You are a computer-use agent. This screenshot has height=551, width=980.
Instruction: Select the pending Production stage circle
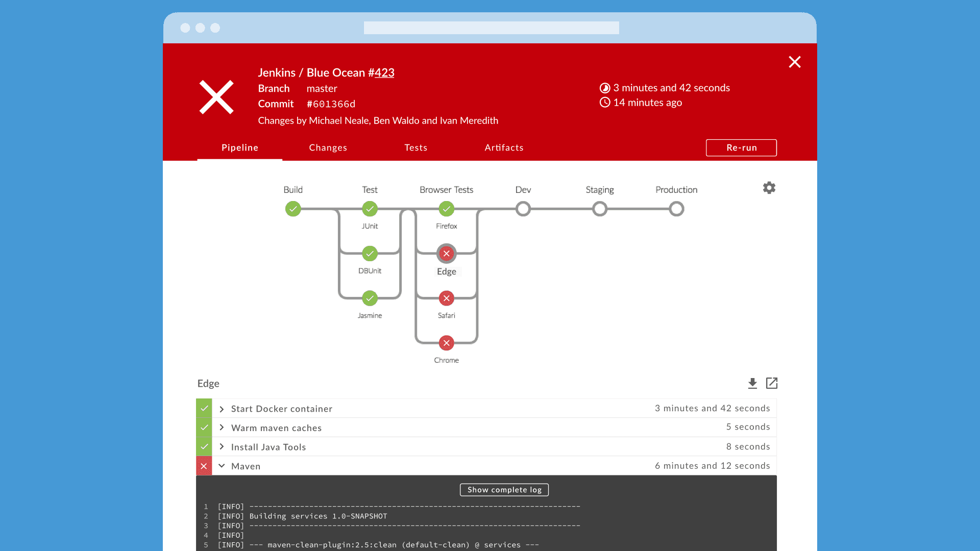676,209
